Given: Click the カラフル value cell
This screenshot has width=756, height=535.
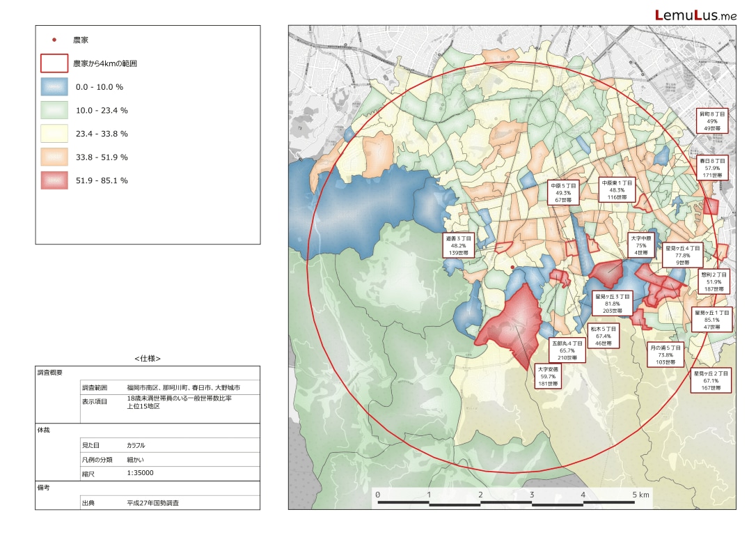Looking at the screenshot, I should click(136, 445).
